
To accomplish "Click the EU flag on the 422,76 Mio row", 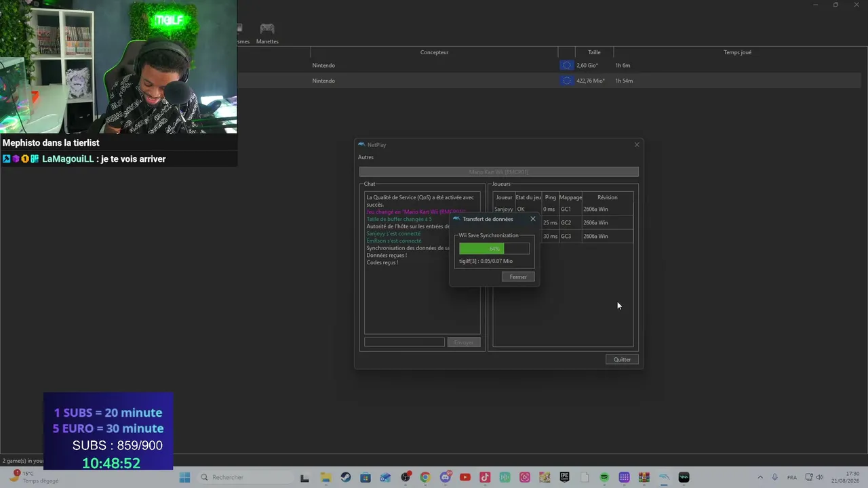I will [x=567, y=81].
